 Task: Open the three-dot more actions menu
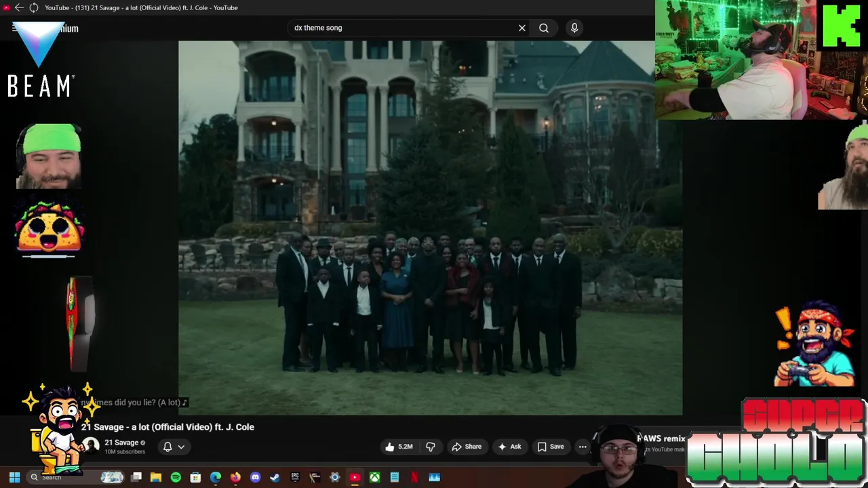(x=583, y=447)
